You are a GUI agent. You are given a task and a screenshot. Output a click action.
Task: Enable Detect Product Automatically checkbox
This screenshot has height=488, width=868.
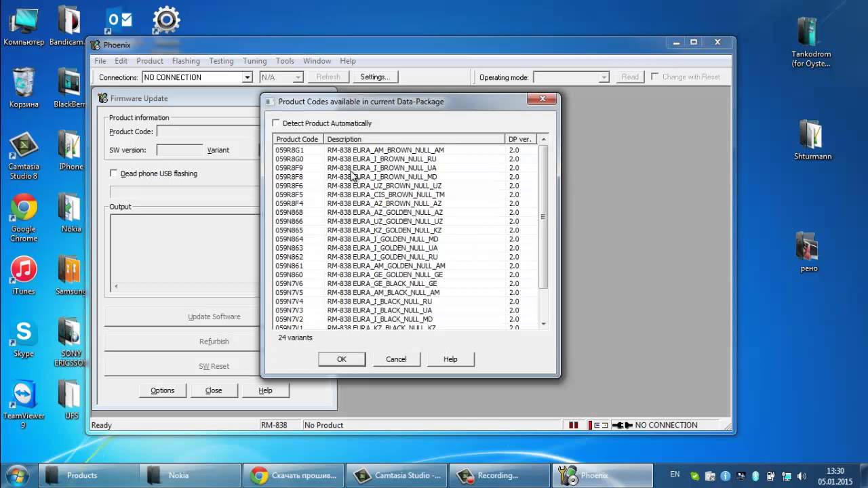[x=275, y=123]
